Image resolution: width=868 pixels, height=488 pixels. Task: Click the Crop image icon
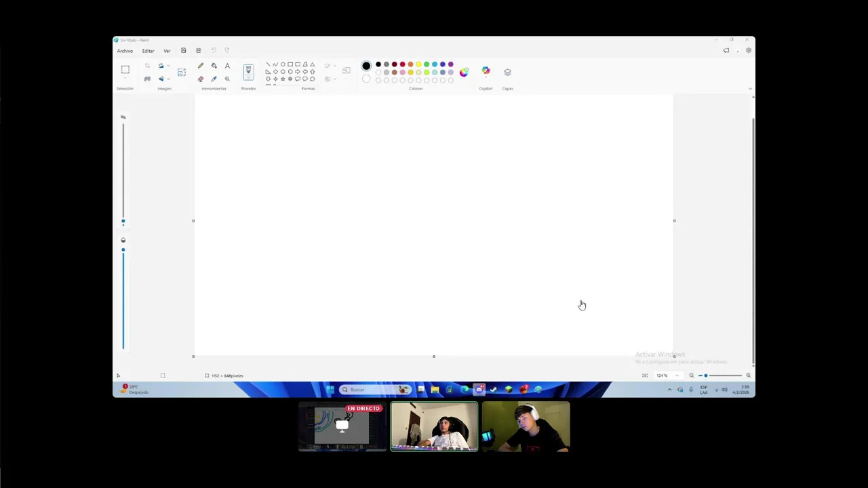pyautogui.click(x=147, y=66)
